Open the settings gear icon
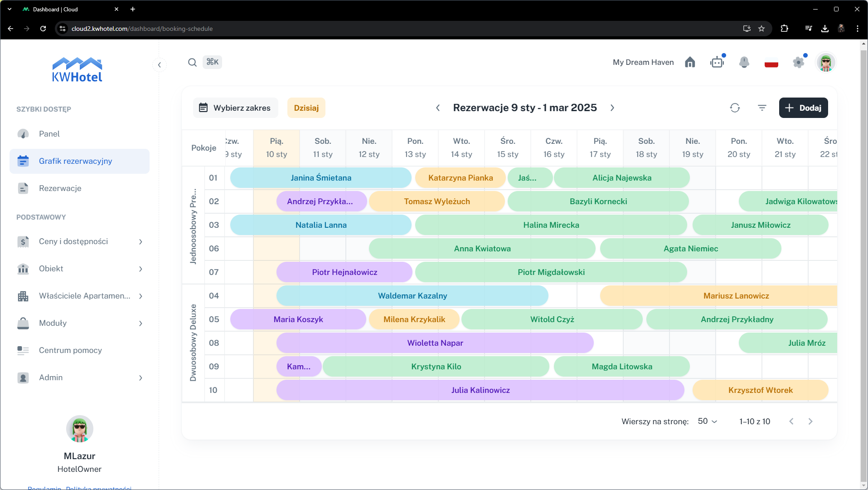 click(798, 62)
